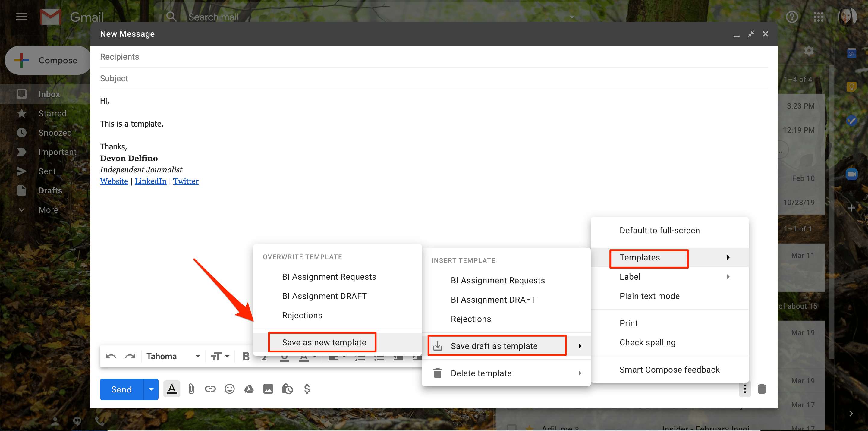Screen dimensions: 868x431
Task: Open the send options arrow next to Send
Action: (x=151, y=389)
